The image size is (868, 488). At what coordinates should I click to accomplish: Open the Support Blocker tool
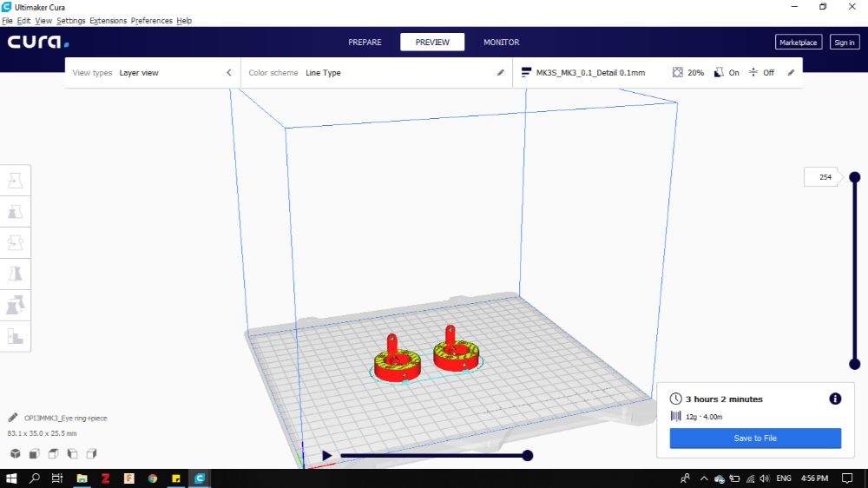(16, 336)
